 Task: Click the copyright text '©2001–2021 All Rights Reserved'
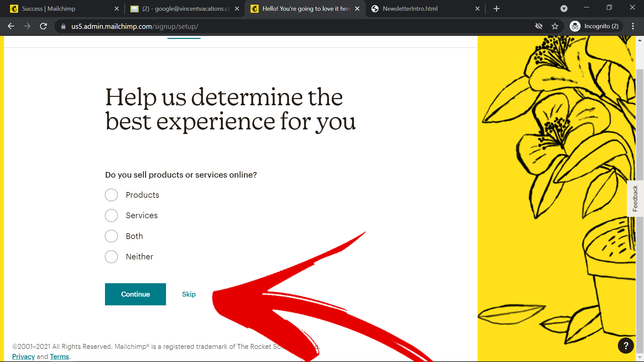click(x=62, y=347)
